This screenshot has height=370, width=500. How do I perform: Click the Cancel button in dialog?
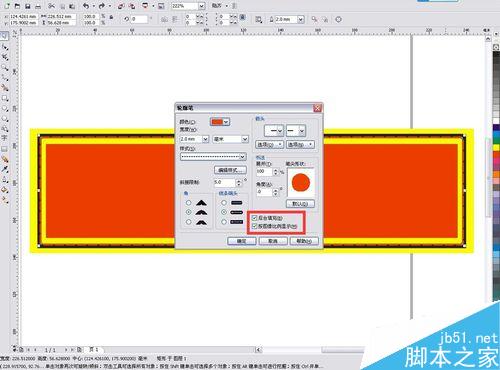(273, 241)
